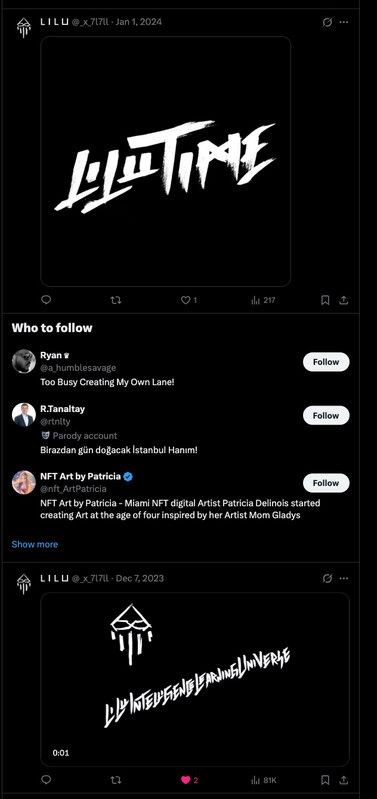377x799 pixels.
Task: Follow Ryan @a_humblesavage
Action: coord(326,362)
